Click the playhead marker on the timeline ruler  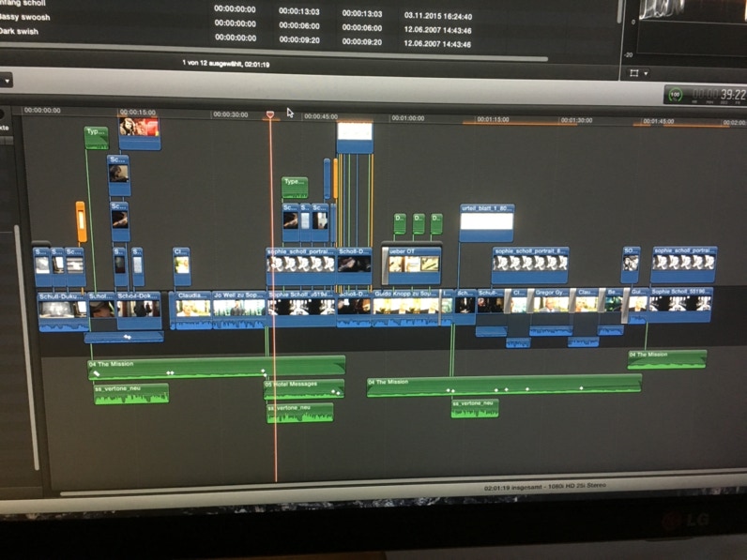click(270, 114)
